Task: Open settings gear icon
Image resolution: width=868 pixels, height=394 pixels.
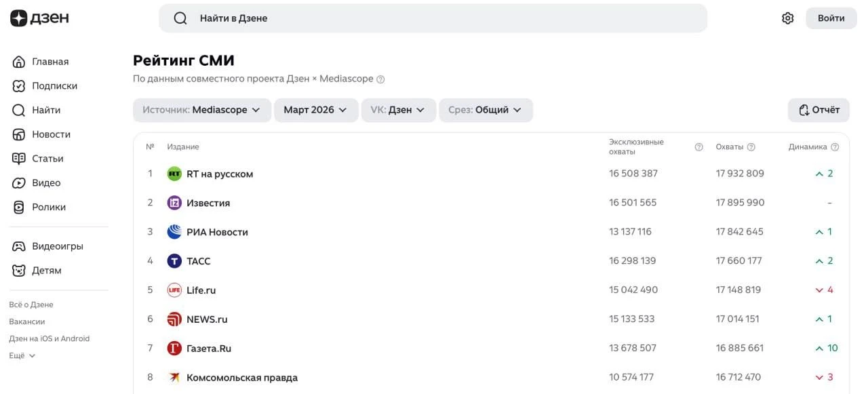Action: click(x=787, y=18)
